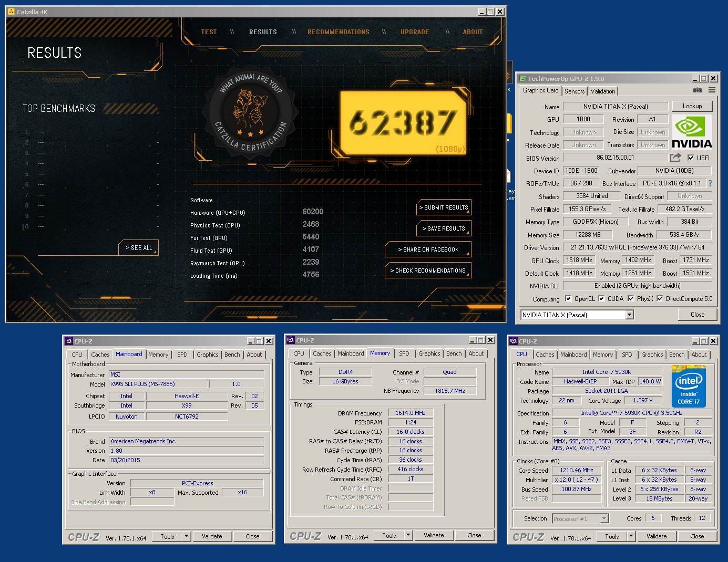Click the GPU name field NVIDIA TITAN X (Pascal)

point(616,107)
